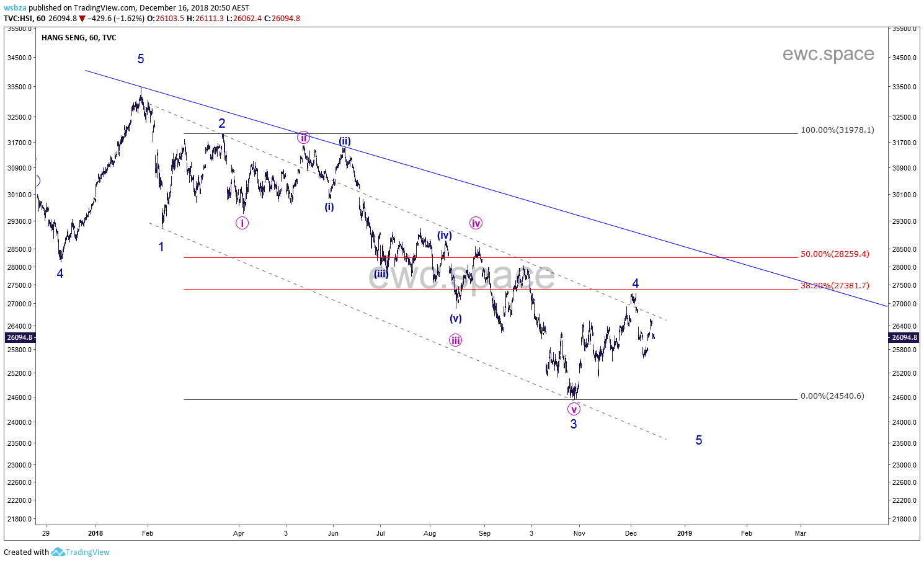The height and width of the screenshot is (563, 924).
Task: Select the pink circled wave iii label
Action: (x=456, y=340)
